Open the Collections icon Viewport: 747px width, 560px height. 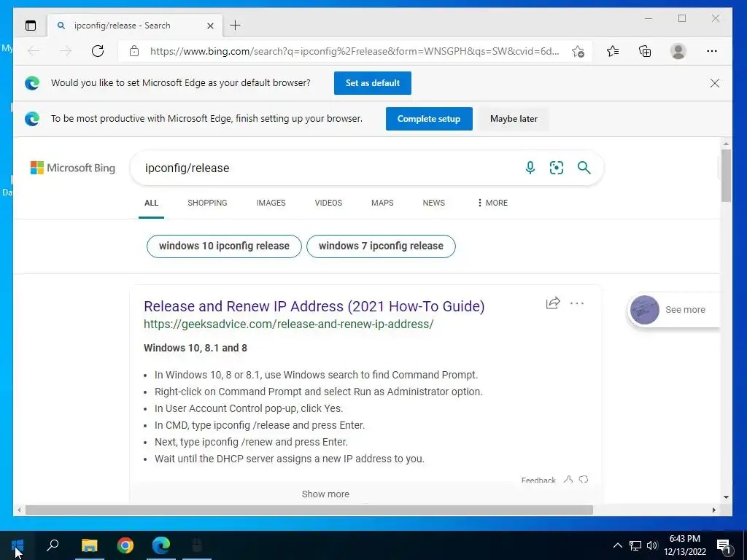(x=645, y=51)
